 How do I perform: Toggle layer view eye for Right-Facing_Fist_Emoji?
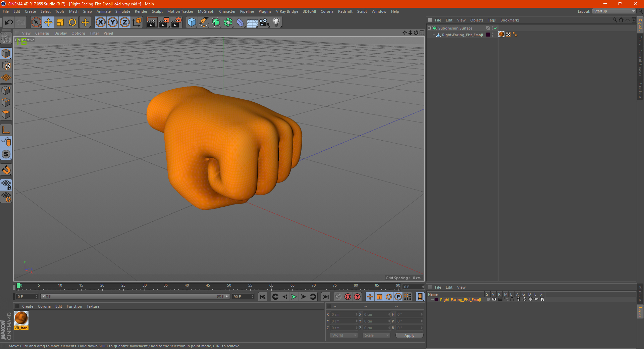tap(494, 299)
